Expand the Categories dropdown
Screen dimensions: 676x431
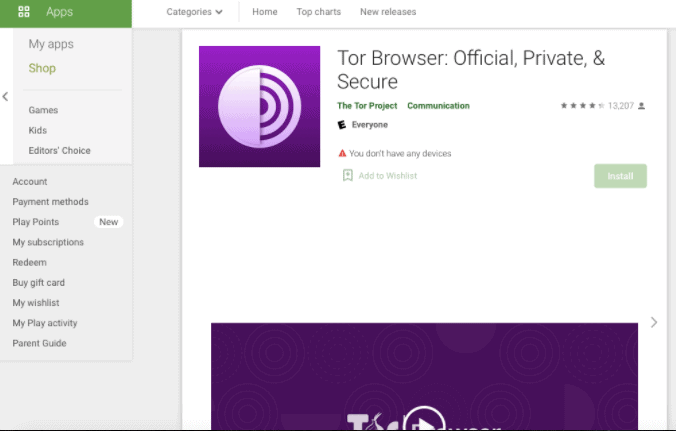tap(194, 12)
